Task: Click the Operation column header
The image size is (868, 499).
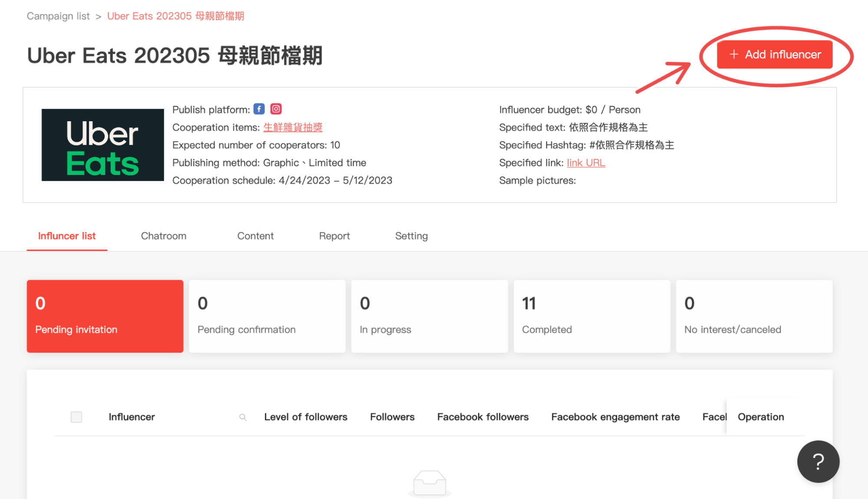Action: (x=761, y=417)
